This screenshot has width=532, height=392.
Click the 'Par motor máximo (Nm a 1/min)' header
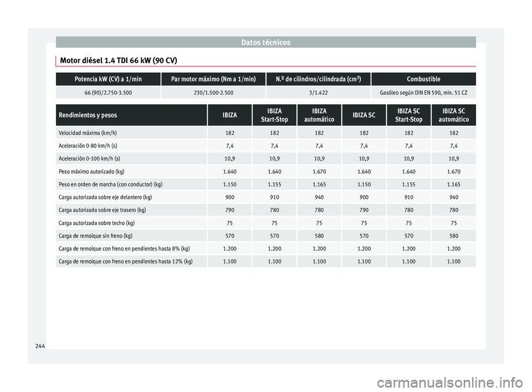(x=213, y=79)
